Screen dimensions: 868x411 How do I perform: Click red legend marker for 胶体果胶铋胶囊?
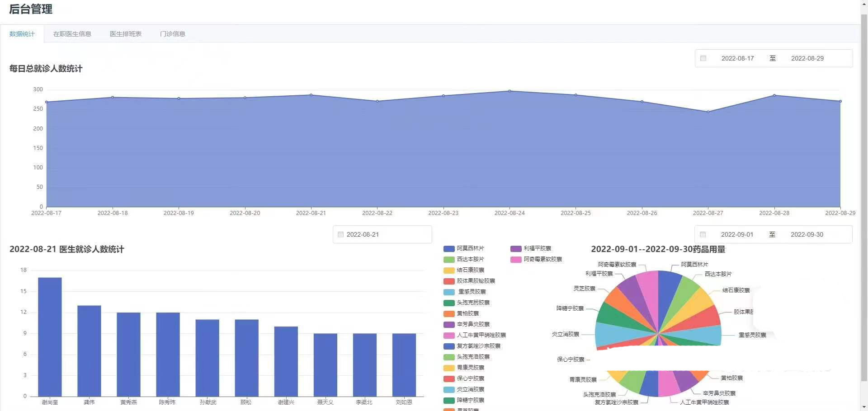click(x=448, y=281)
